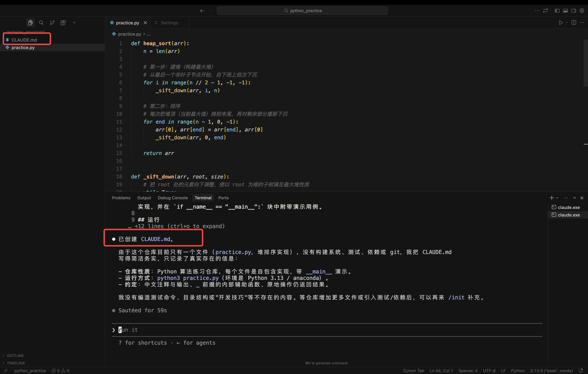Open the Search sidebar icon
The image size is (588, 374).
point(41,23)
